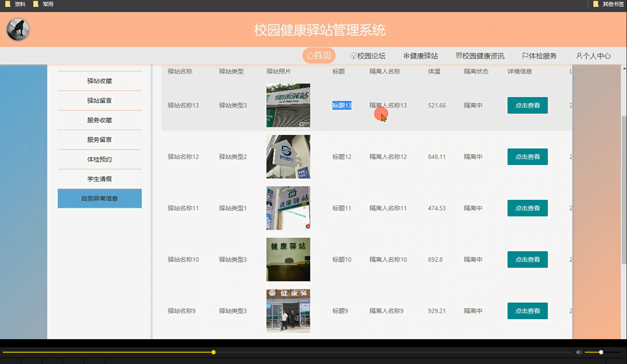Viewport: 627px width, 364px height.
Task: Click the circular site logo at top left
Action: (x=17, y=29)
